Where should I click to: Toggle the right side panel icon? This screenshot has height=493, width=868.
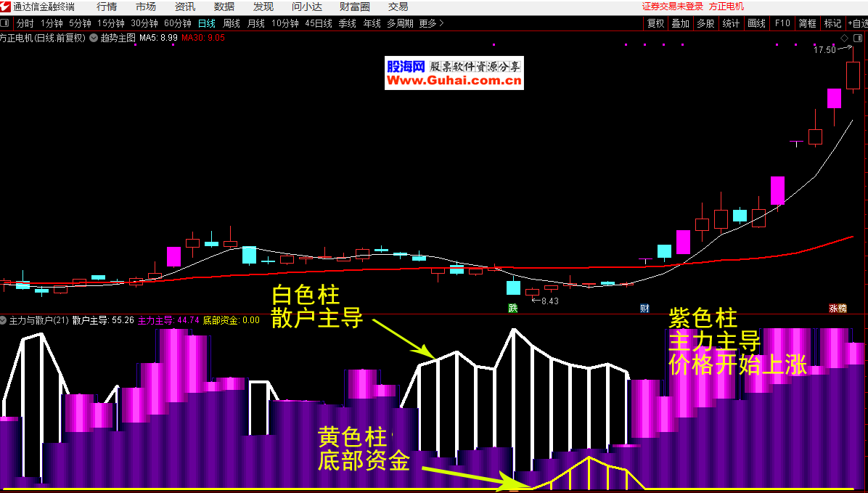[x=858, y=38]
